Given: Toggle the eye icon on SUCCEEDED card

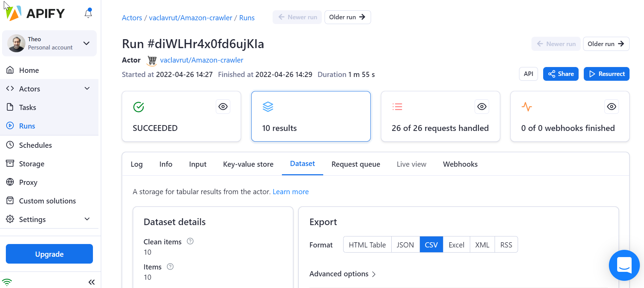Looking at the screenshot, I should pyautogui.click(x=223, y=107).
